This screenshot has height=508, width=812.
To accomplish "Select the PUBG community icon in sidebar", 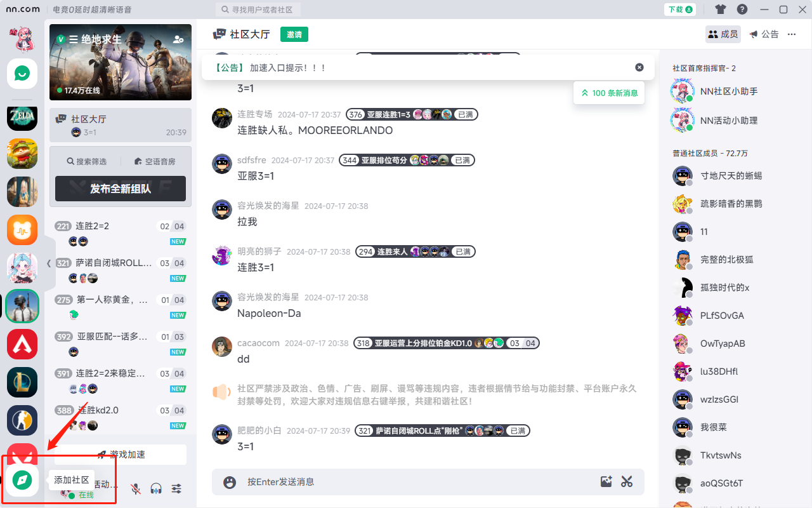I will (x=22, y=306).
